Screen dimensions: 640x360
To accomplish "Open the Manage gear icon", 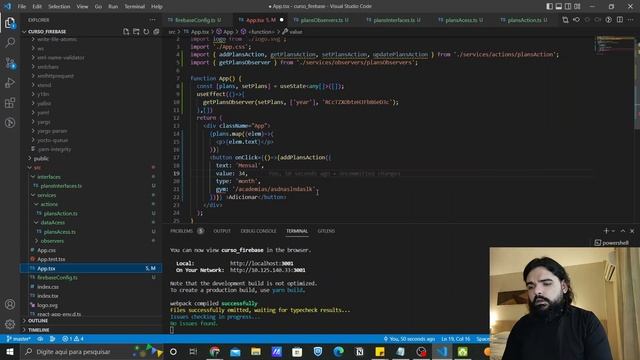I will pos(10,324).
